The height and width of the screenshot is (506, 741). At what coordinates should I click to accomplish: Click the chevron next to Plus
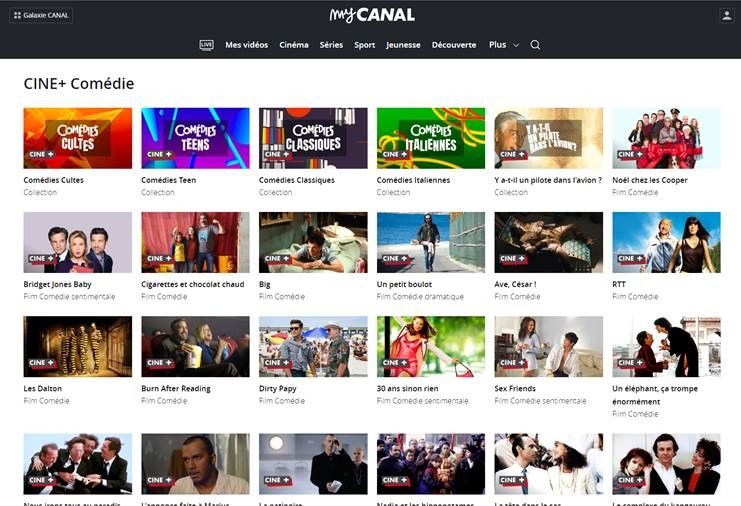point(516,45)
